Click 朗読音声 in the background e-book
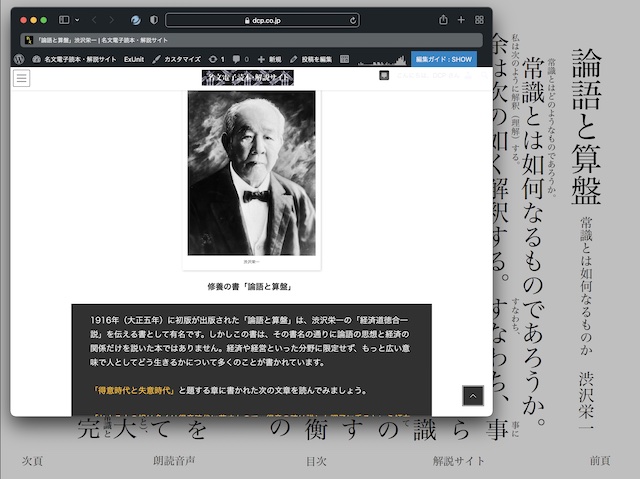640x479 pixels. 174,461
